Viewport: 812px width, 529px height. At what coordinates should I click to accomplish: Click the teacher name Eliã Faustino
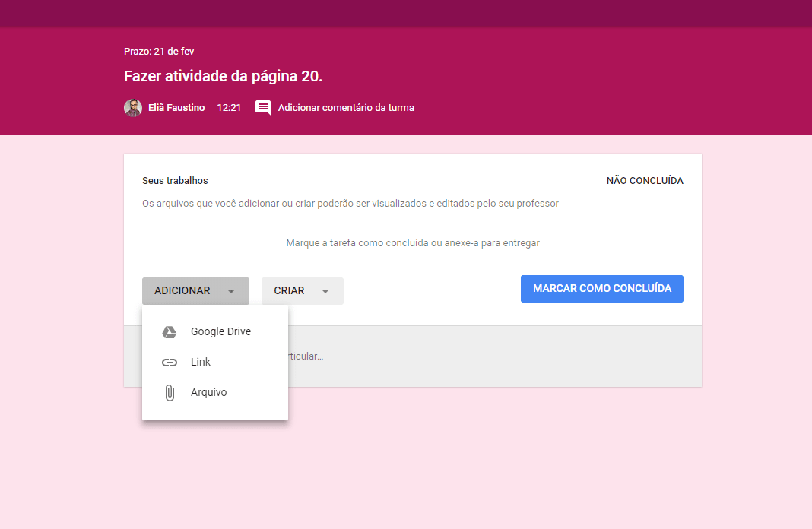click(176, 108)
